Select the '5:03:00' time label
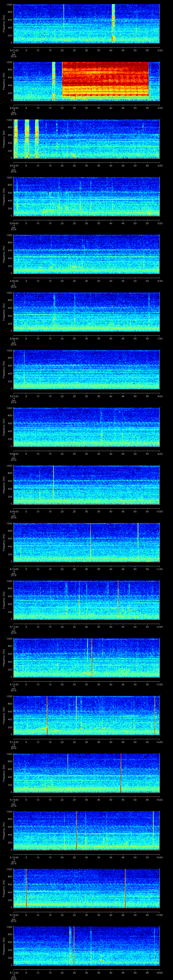 [x=14, y=166]
